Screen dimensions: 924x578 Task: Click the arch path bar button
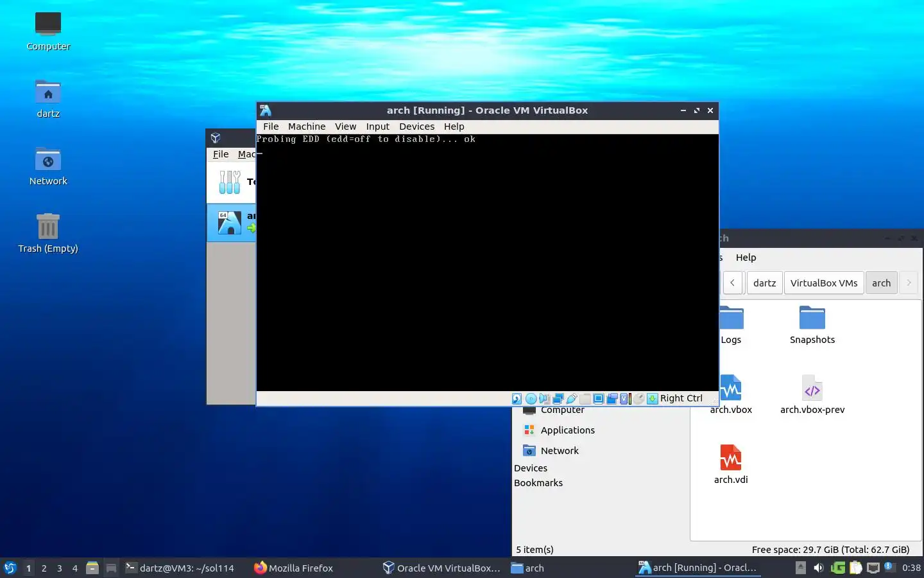[881, 283]
